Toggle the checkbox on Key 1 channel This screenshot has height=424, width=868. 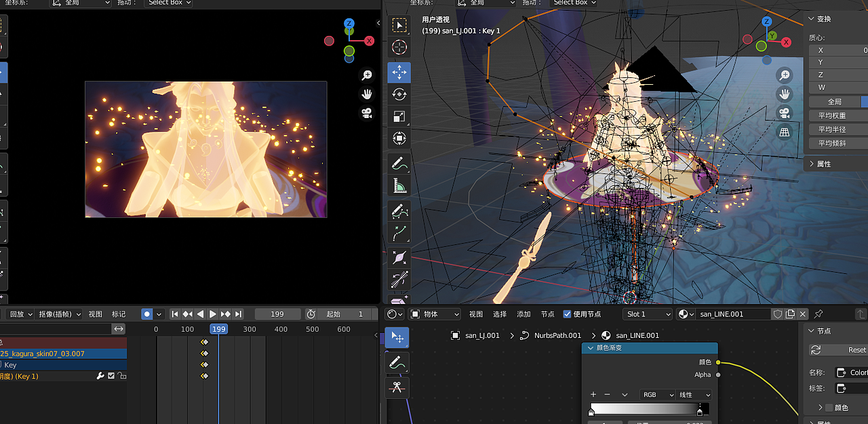(111, 376)
